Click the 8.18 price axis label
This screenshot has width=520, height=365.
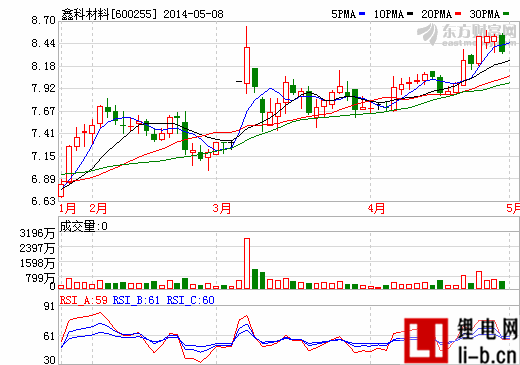[43, 66]
